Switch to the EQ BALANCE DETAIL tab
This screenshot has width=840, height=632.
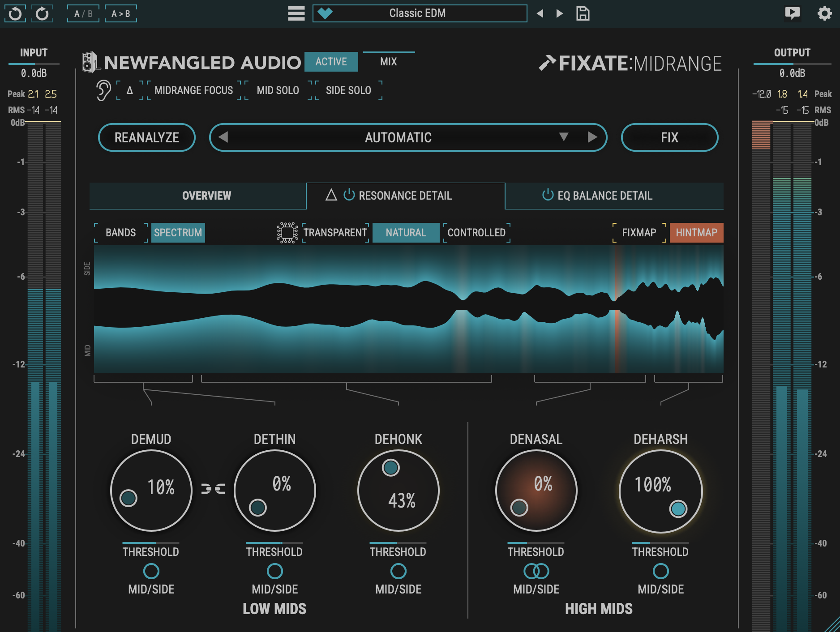(614, 196)
